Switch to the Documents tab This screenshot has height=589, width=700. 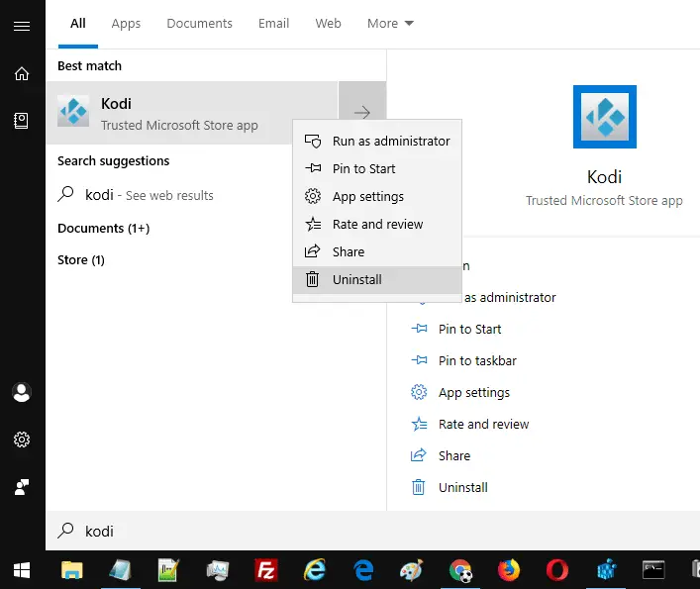(200, 23)
